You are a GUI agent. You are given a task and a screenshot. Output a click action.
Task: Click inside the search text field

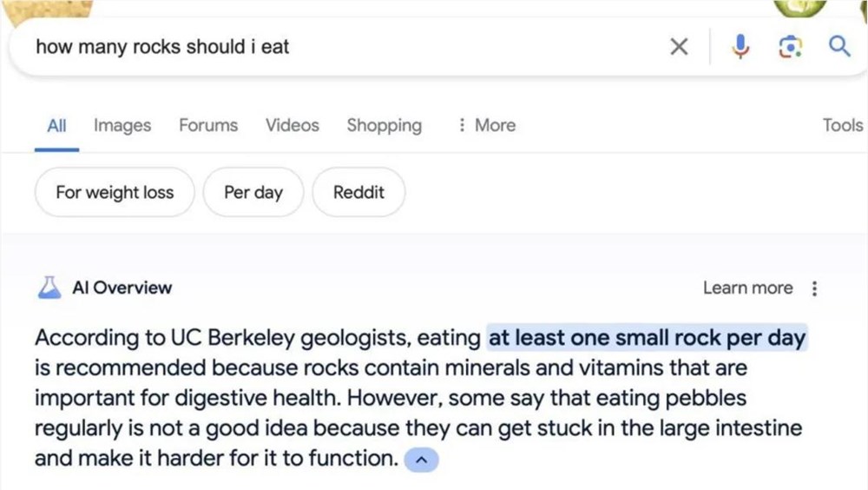click(x=347, y=47)
